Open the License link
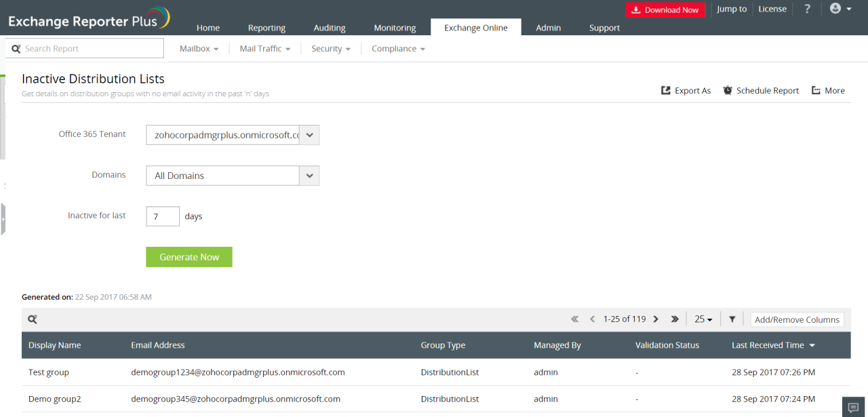 772,9
